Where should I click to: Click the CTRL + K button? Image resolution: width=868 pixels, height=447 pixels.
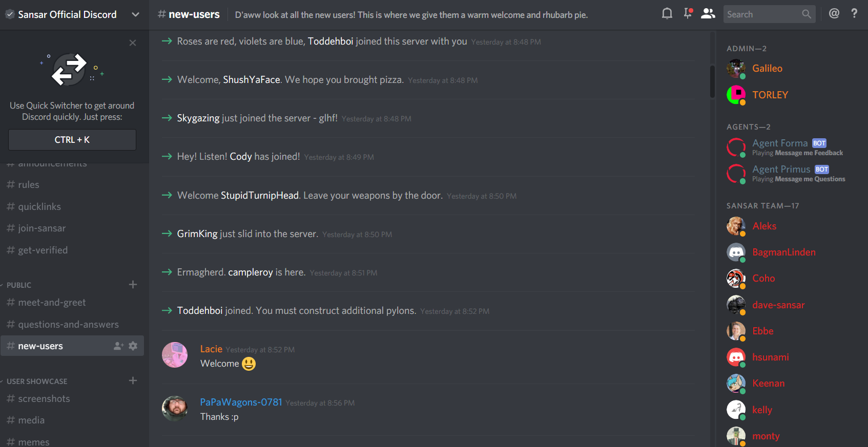click(x=72, y=140)
